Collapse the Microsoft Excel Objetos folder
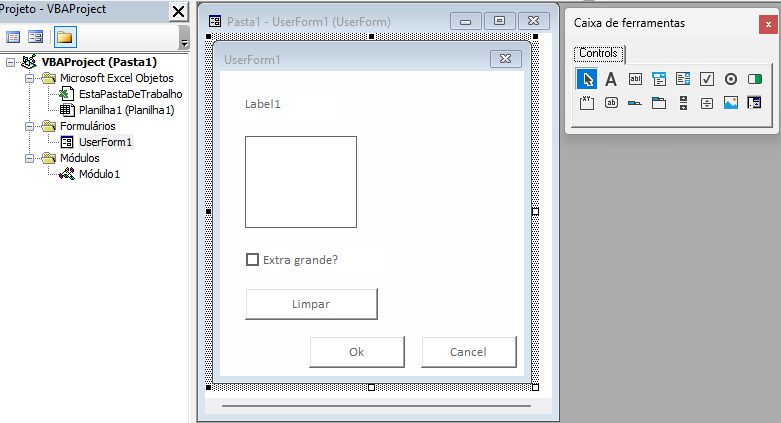Screen dimensions: 781x423 tap(30, 78)
